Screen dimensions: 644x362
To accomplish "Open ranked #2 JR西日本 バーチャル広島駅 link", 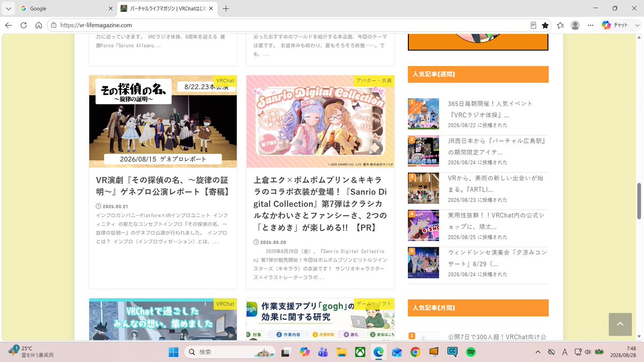I will 496,146.
